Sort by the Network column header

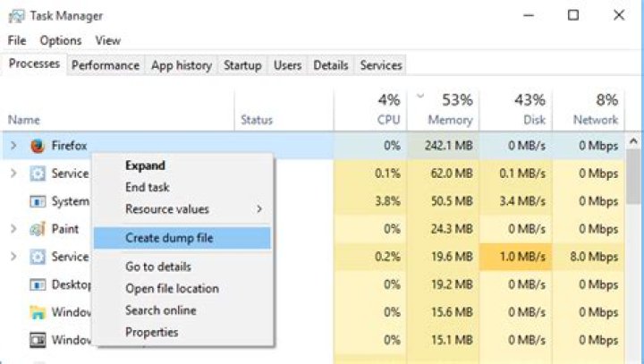(595, 120)
